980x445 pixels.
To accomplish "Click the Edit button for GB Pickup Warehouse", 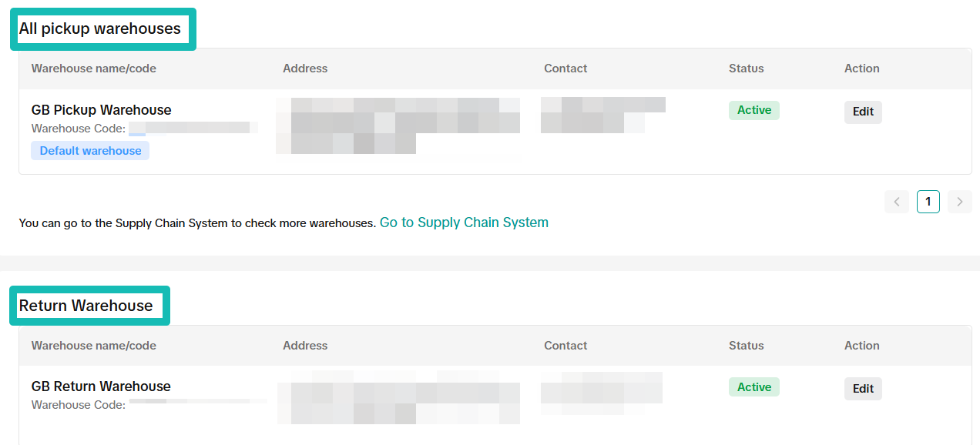I will pos(863,112).
